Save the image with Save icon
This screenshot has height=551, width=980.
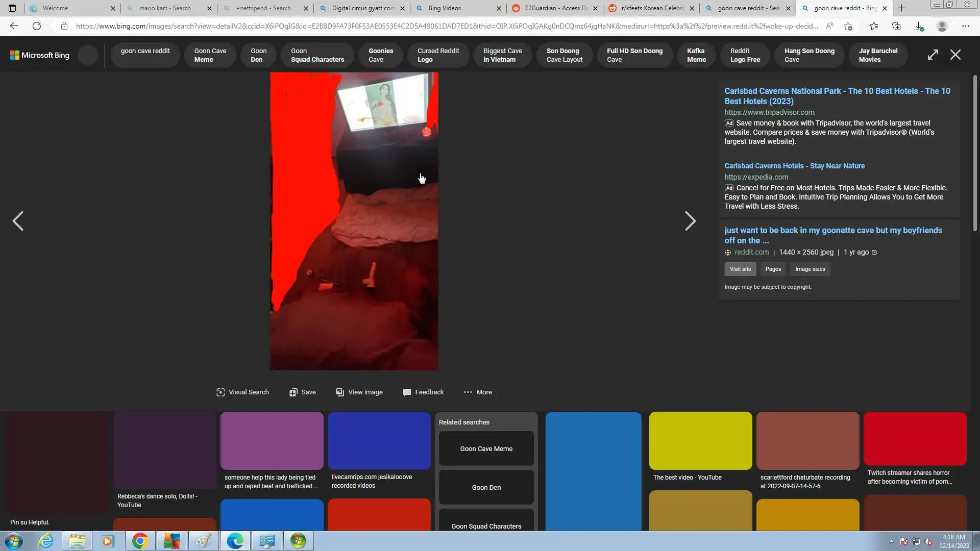(x=303, y=392)
